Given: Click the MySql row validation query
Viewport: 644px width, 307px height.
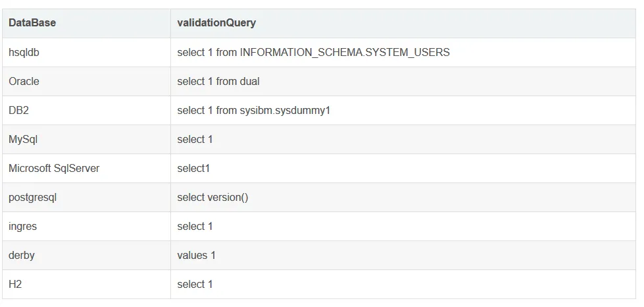Looking at the screenshot, I should (195, 139).
